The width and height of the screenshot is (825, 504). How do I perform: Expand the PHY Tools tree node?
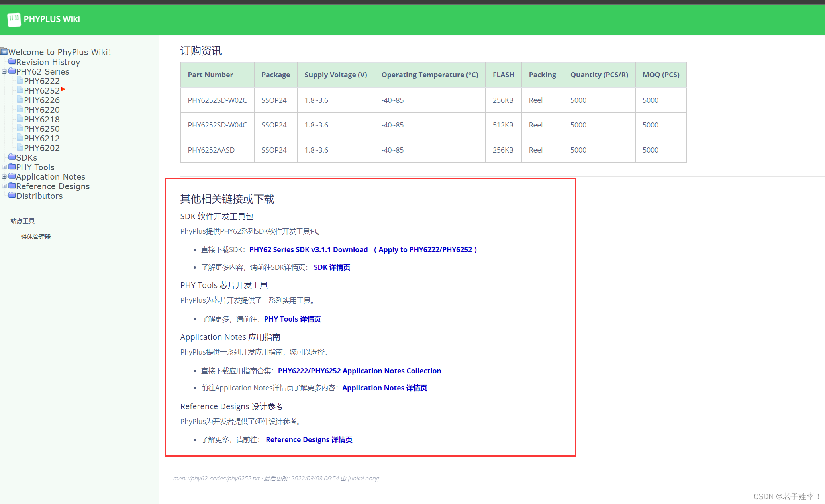(4, 167)
